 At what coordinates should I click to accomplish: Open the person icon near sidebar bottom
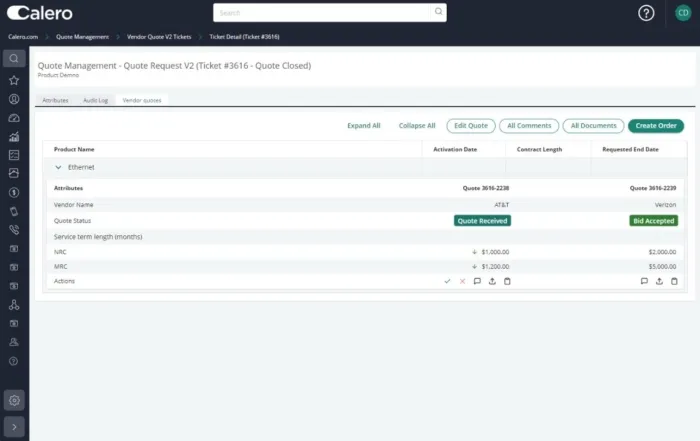click(14, 342)
